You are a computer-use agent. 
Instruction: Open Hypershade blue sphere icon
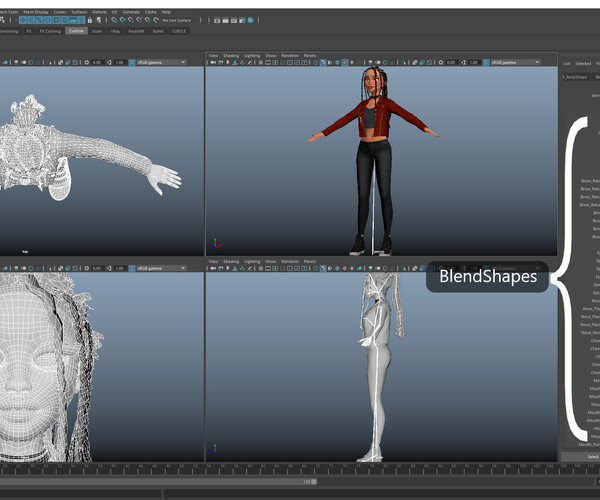[251, 20]
